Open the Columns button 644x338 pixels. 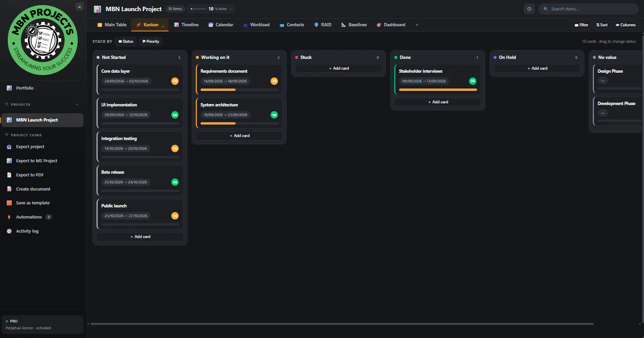coord(626,25)
